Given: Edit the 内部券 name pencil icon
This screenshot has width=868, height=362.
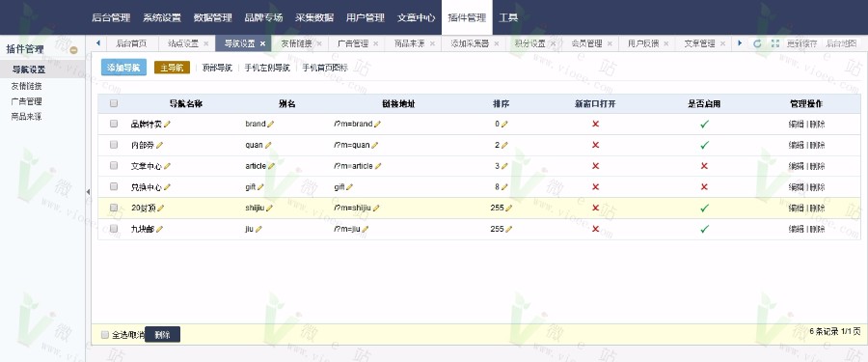Looking at the screenshot, I should (x=159, y=145).
